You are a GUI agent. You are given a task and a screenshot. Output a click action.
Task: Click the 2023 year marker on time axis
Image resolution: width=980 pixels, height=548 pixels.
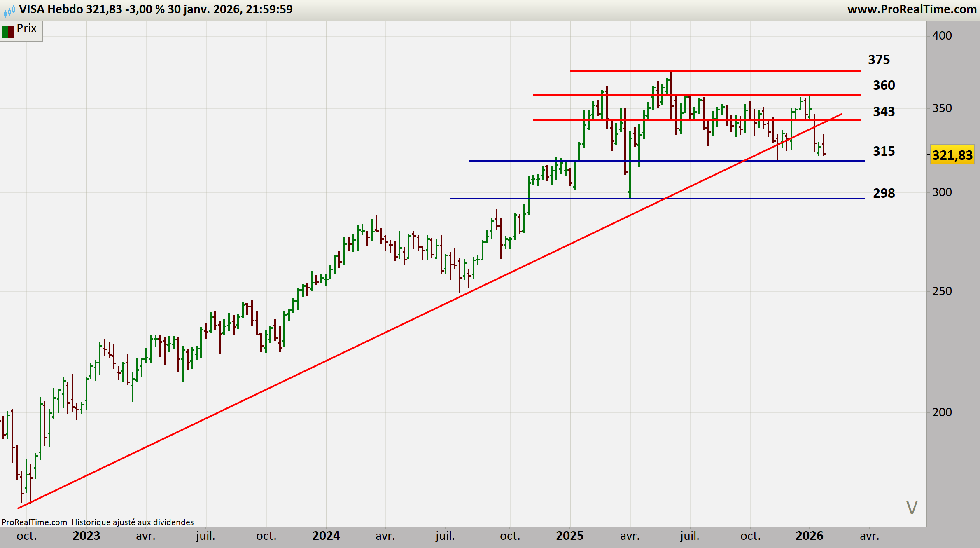(x=86, y=536)
